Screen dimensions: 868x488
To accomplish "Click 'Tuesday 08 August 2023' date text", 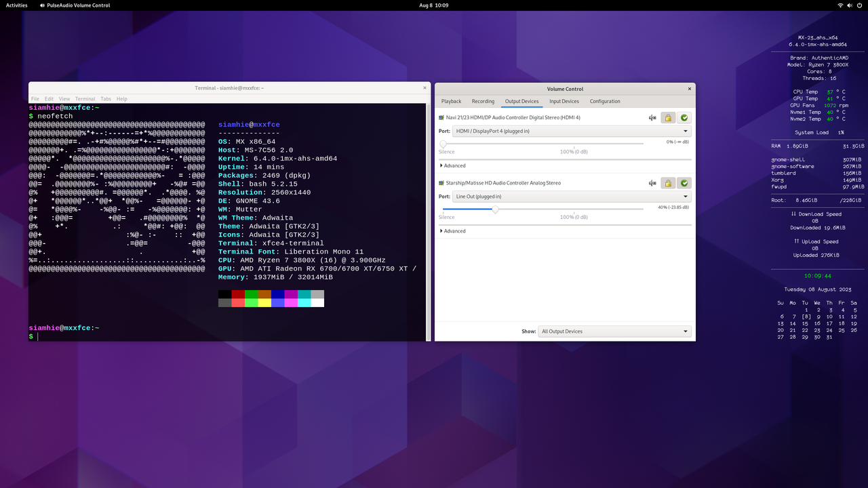I will pos(818,289).
